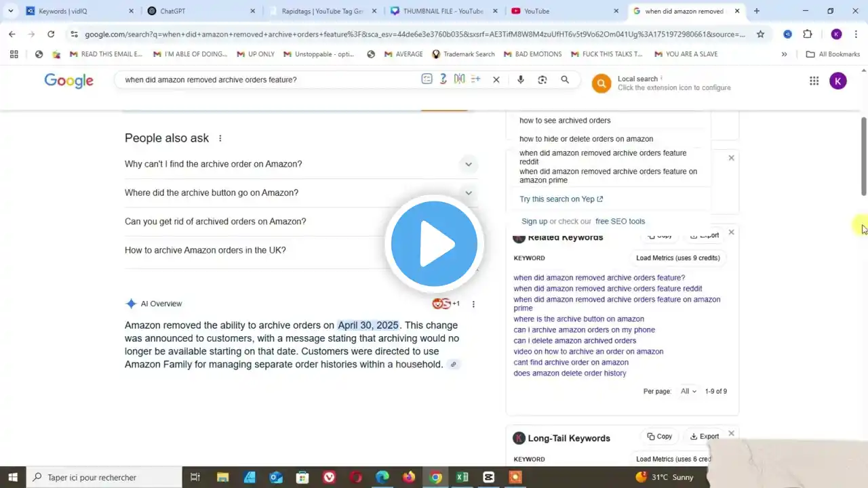Image resolution: width=868 pixels, height=488 pixels.
Task: Close the Long-Tail Keywords panel
Action: click(x=731, y=434)
